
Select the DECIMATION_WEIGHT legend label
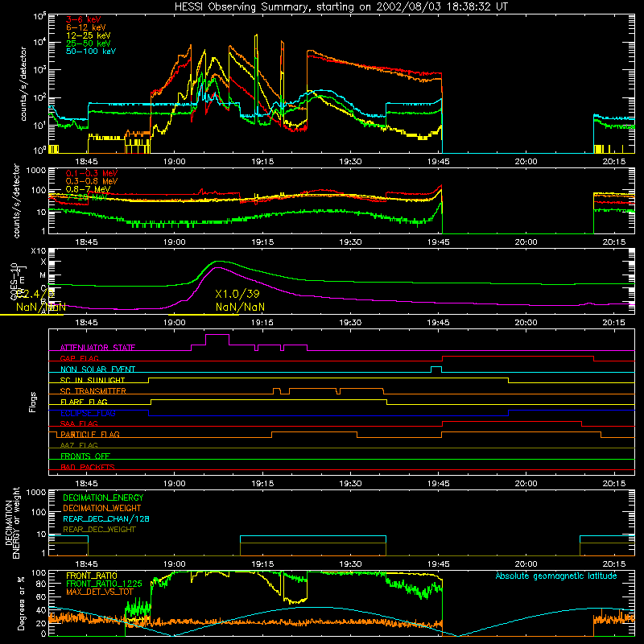coord(102,509)
